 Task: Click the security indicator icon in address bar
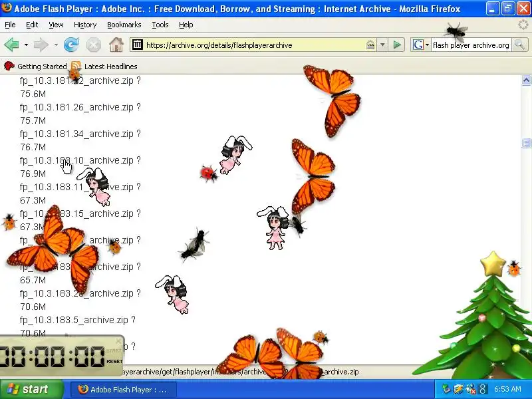(370, 45)
